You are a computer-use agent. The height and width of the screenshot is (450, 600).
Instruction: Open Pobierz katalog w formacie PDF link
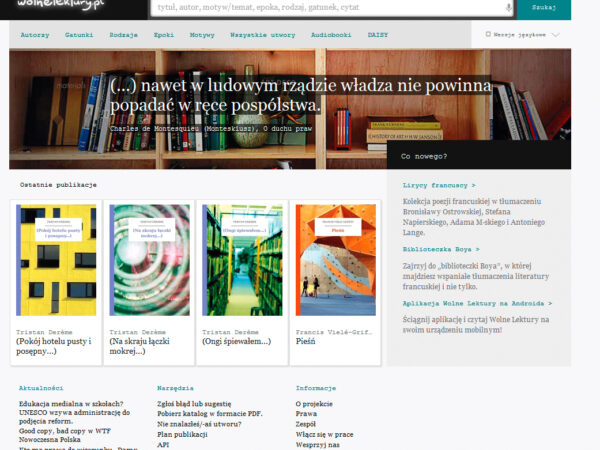tap(209, 412)
